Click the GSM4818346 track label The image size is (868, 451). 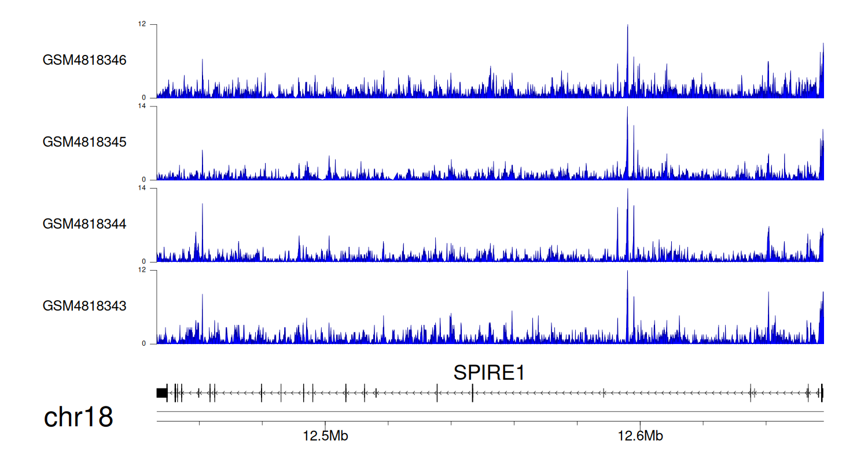84,60
